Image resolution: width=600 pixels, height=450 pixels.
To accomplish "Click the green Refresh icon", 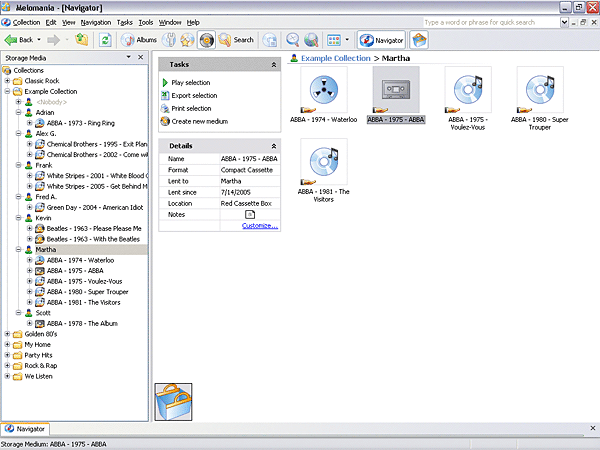I will click(x=105, y=40).
